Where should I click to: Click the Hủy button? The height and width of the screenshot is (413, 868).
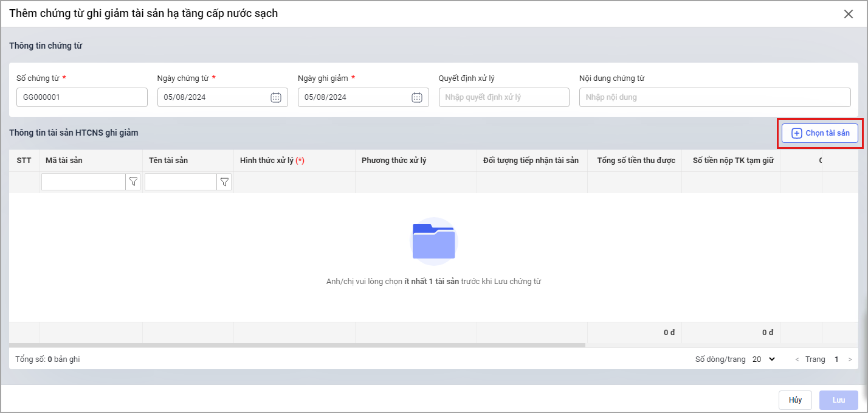click(795, 400)
